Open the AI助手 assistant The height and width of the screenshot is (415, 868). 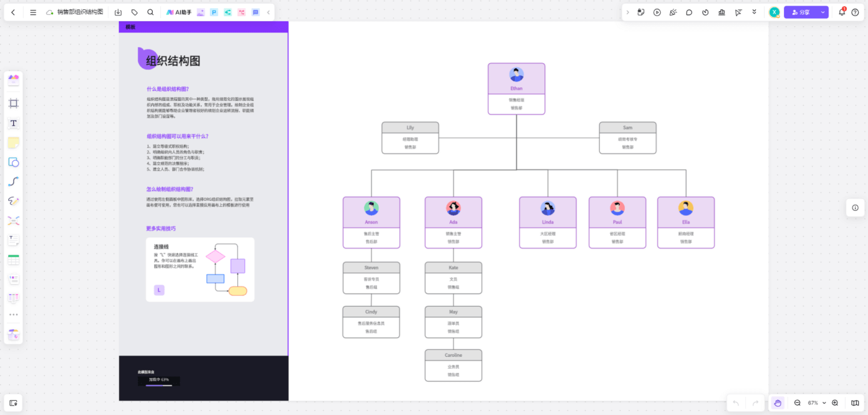tap(179, 13)
